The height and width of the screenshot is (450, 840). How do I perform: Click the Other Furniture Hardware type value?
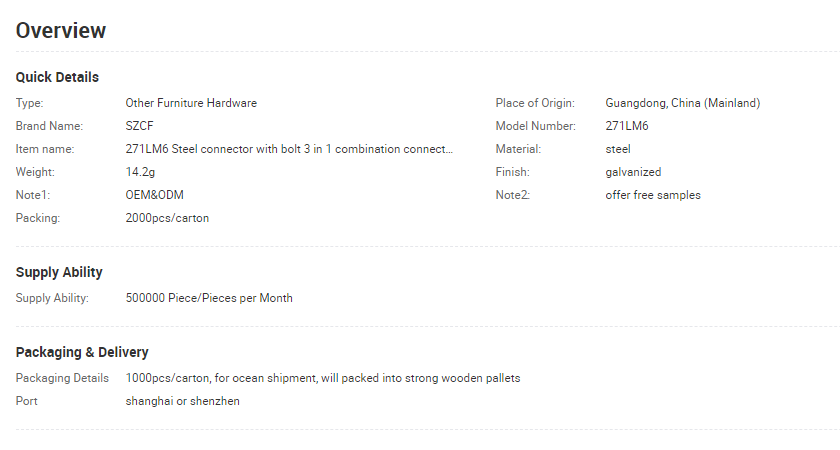[191, 103]
